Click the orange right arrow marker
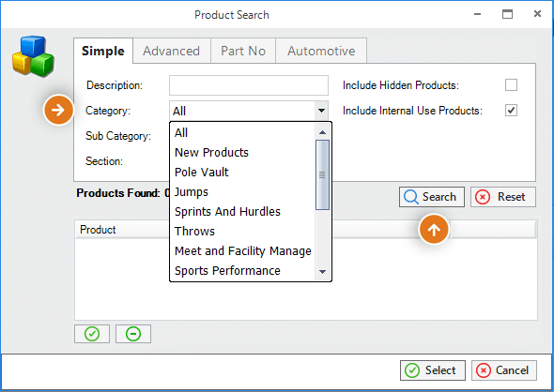 pos(58,110)
